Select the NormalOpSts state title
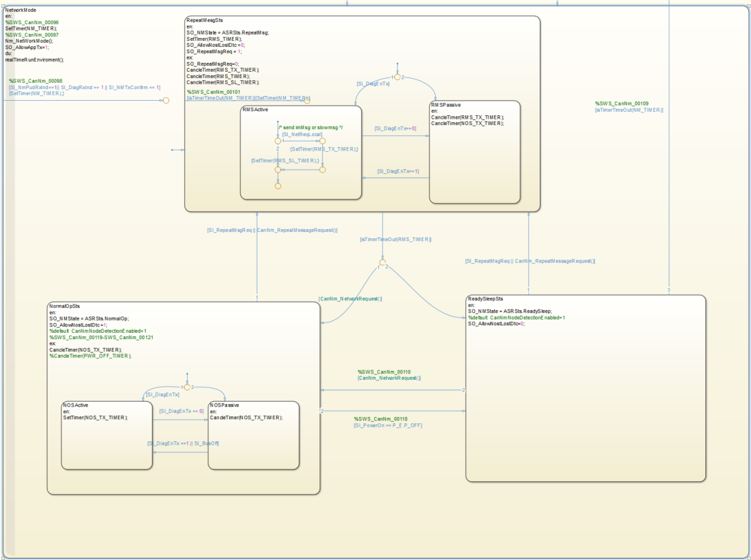751x560 pixels. (65, 306)
